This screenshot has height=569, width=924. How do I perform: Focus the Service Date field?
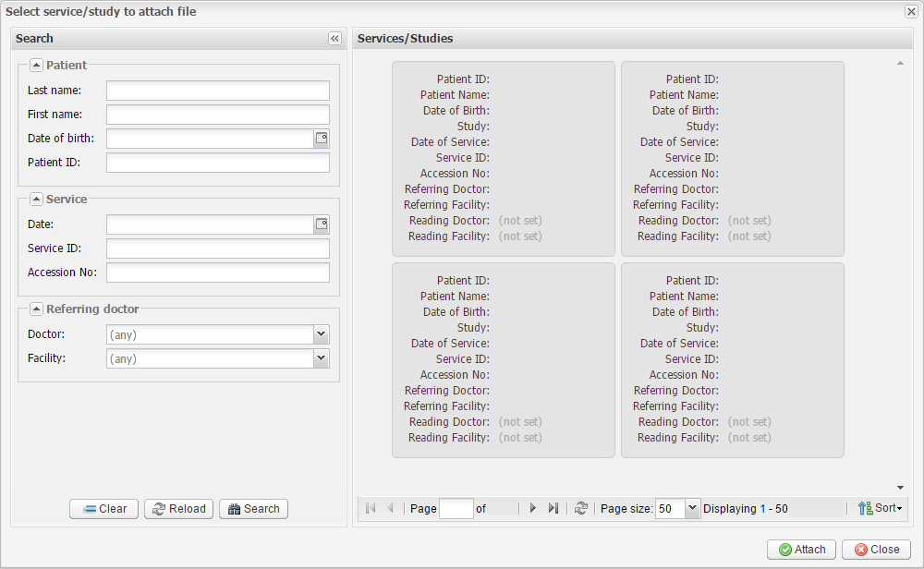pyautogui.click(x=210, y=224)
